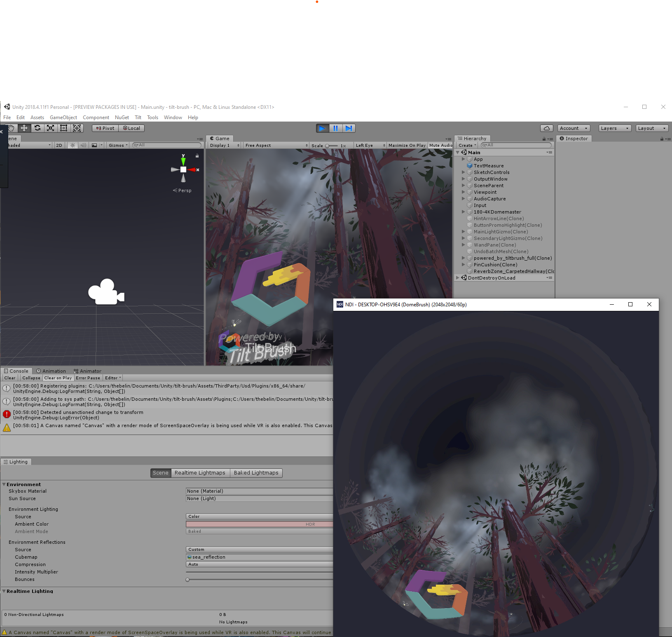Open the console Editor dropdown
This screenshot has width=672, height=637.
pos(113,378)
